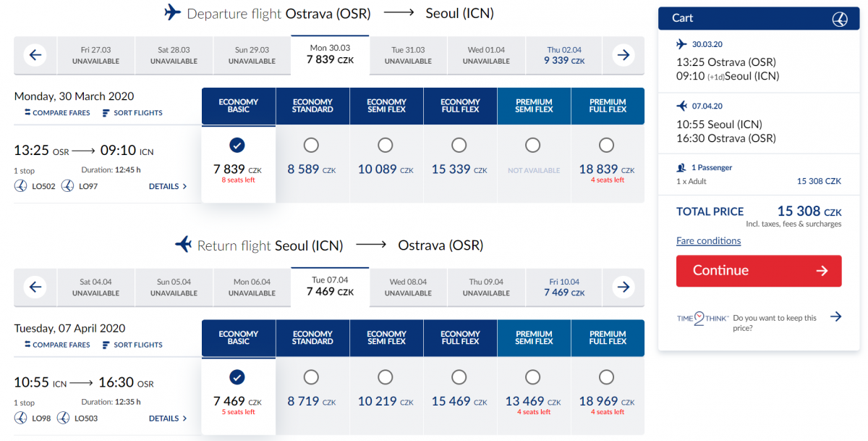Expand Details for the 10:55 ICN return flight
This screenshot has height=441, width=868.
(168, 419)
